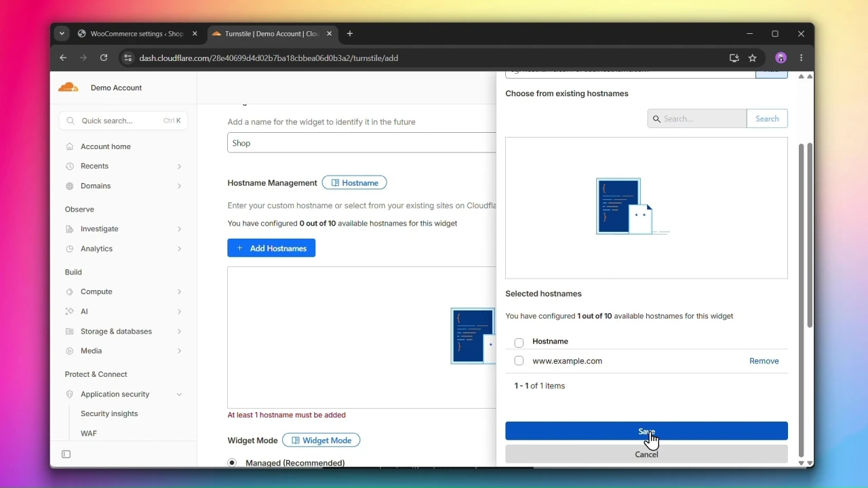Click Demo Account name in sidebar
The height and width of the screenshot is (488, 868).
117,87
